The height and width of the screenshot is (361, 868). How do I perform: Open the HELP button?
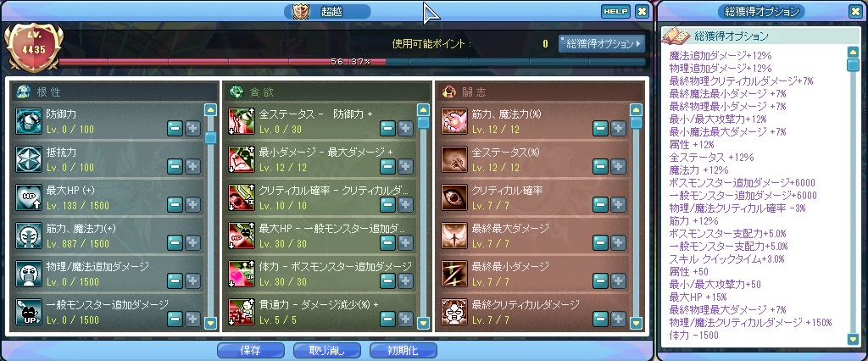pos(615,11)
